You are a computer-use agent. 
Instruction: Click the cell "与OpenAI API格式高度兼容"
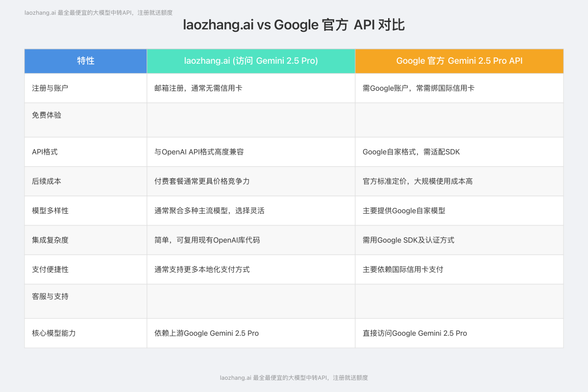point(251,152)
